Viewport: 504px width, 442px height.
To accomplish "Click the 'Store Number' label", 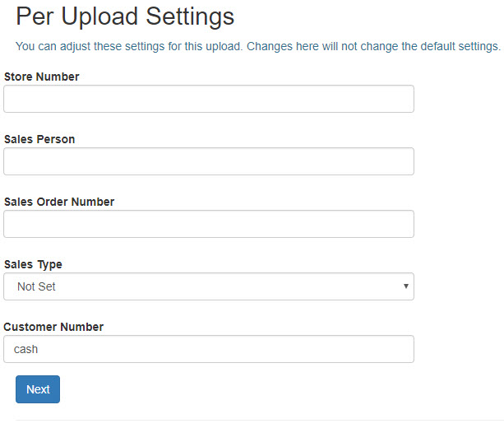I will coord(42,77).
